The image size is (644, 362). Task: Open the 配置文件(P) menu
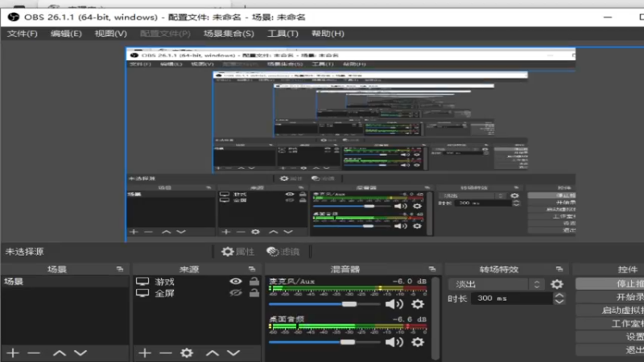click(165, 34)
